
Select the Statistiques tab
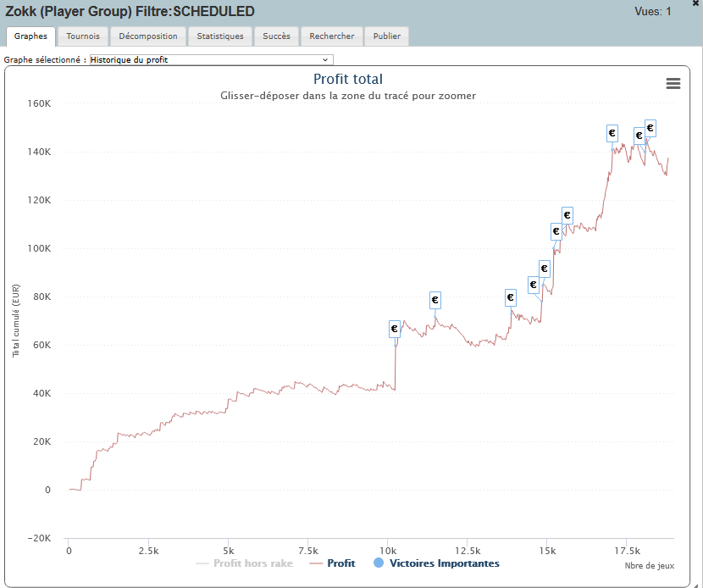coord(220,36)
